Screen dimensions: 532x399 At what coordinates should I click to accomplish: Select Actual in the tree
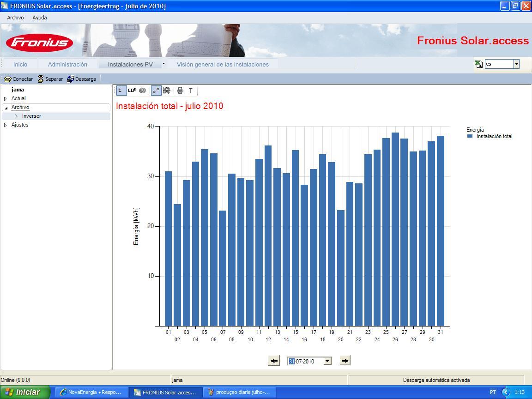18,98
